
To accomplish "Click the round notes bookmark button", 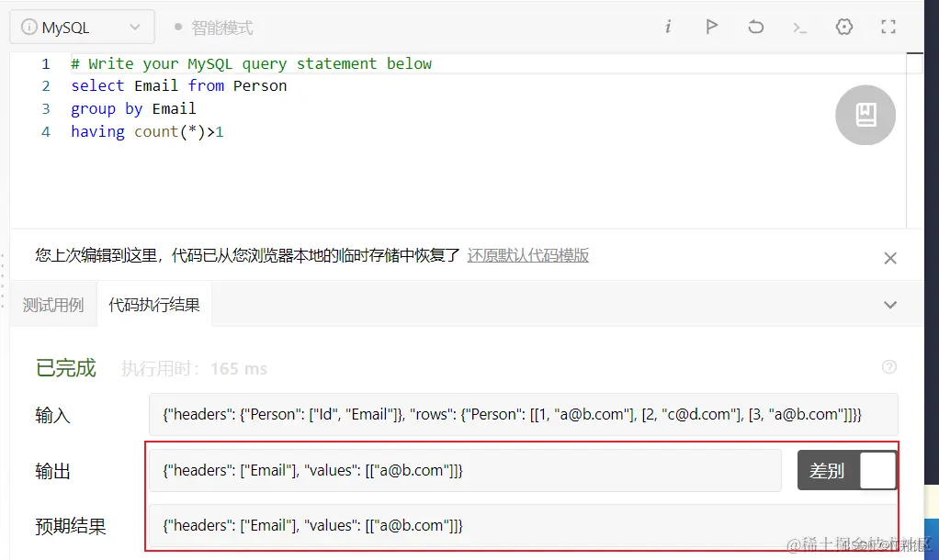I will [x=865, y=115].
